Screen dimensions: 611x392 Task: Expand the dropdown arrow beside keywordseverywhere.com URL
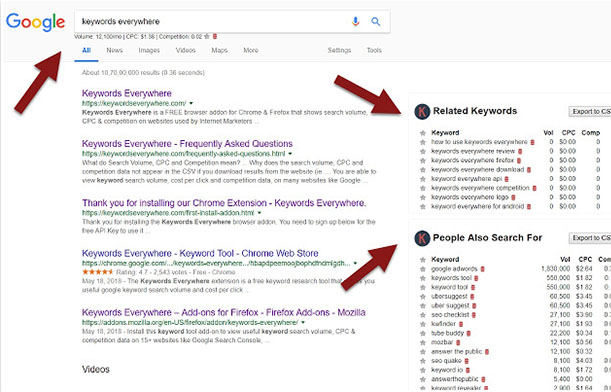(191, 104)
